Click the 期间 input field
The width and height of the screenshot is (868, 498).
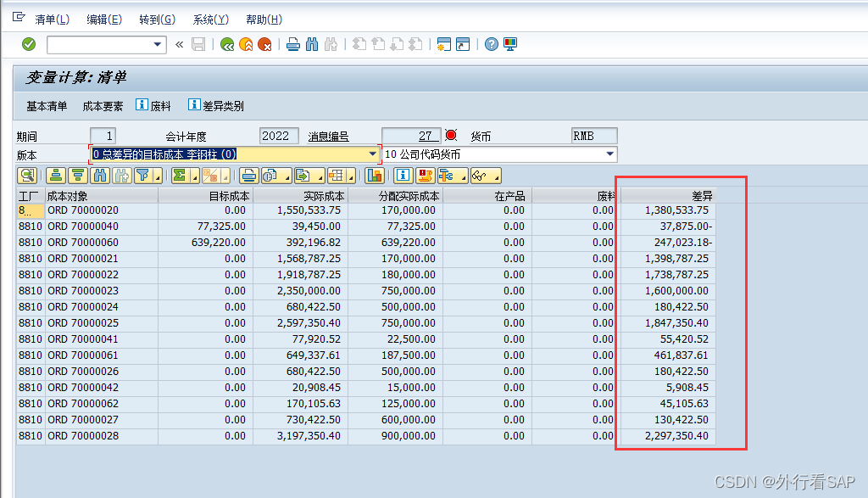tap(103, 136)
